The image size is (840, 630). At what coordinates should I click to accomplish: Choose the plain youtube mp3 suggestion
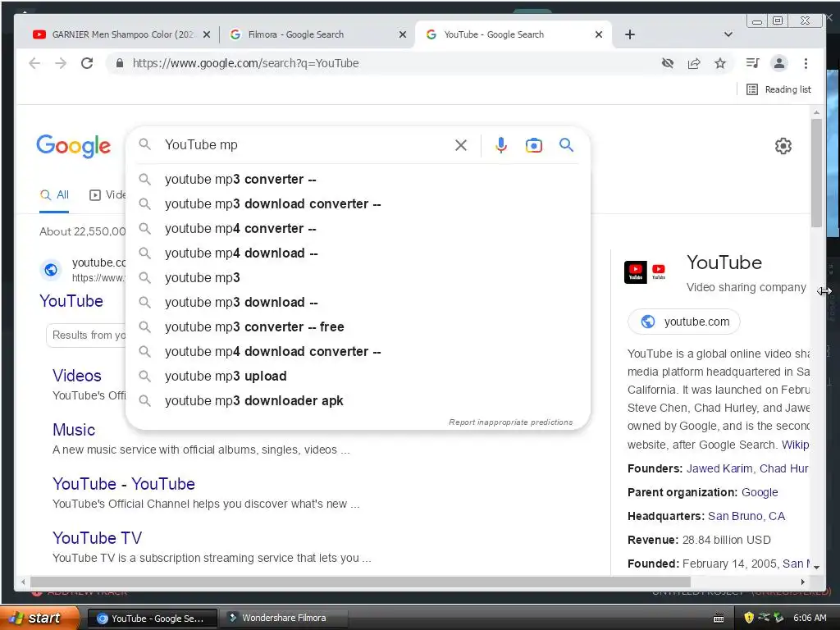(358, 277)
